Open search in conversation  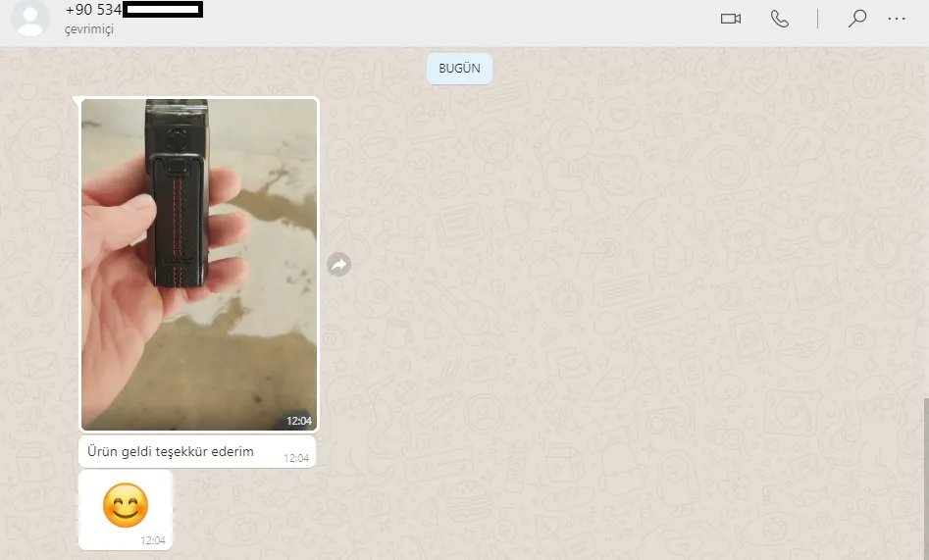click(857, 19)
